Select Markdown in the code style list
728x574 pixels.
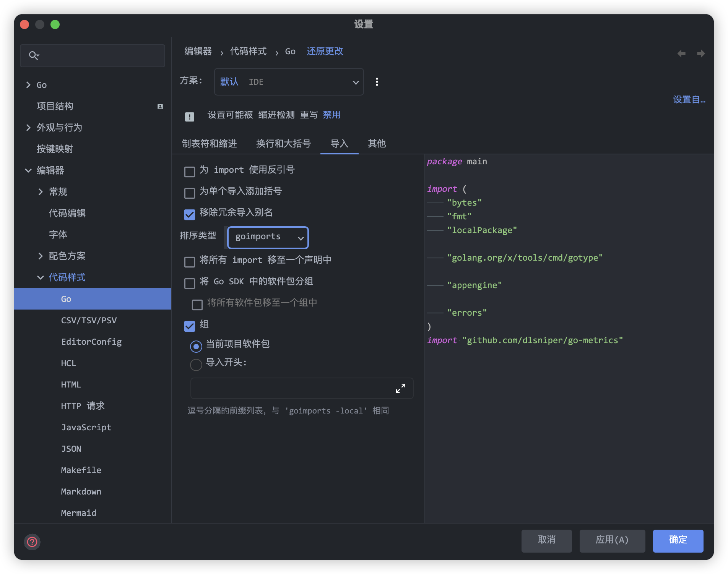click(x=81, y=491)
